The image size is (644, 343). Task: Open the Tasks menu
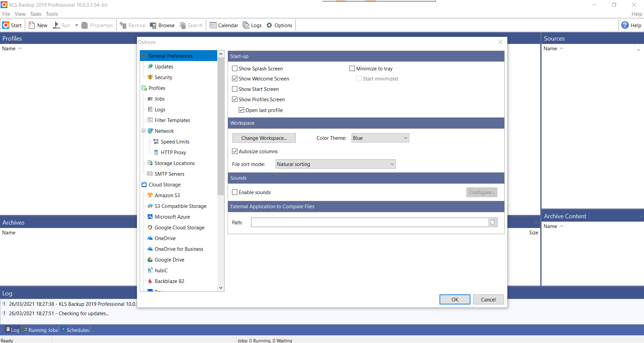pyautogui.click(x=36, y=14)
